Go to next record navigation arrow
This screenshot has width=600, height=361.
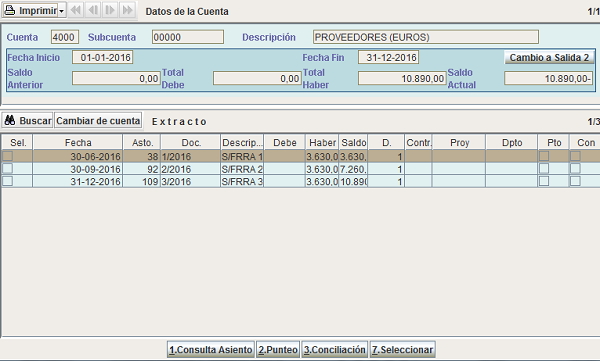point(110,10)
